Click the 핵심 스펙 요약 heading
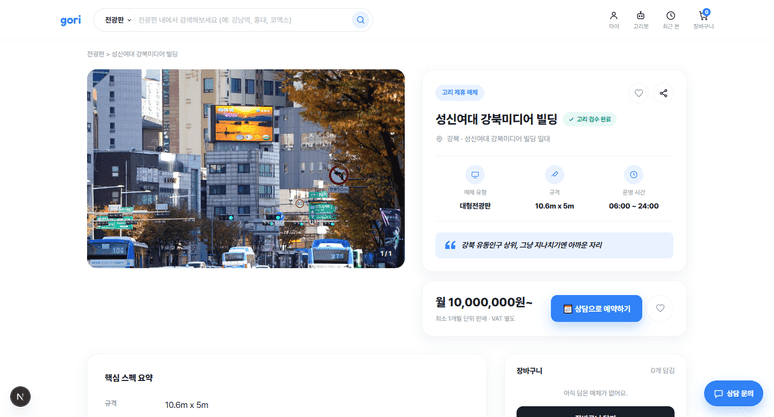Screen dimensions: 774x417 [x=128, y=378]
